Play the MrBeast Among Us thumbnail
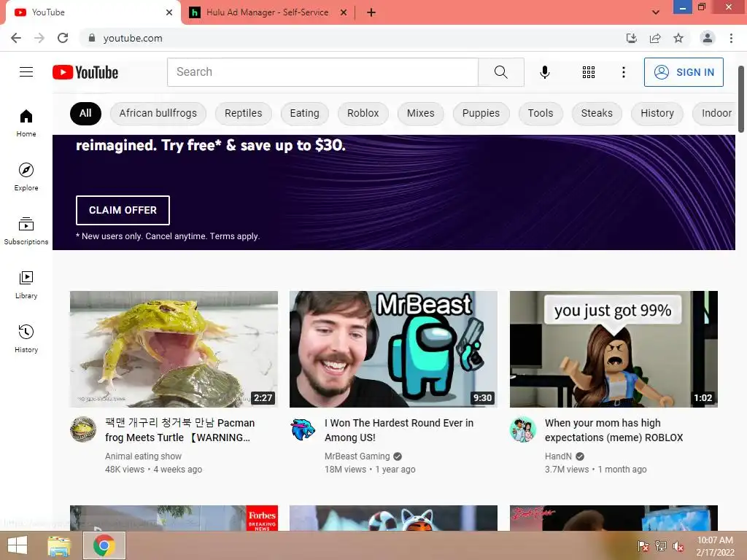Image resolution: width=747 pixels, height=560 pixels. (393, 349)
